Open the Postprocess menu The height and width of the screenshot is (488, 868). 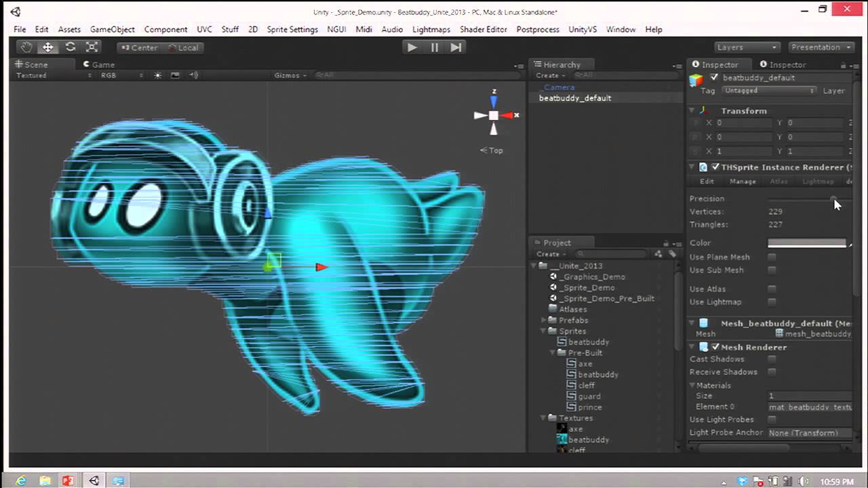click(x=538, y=29)
